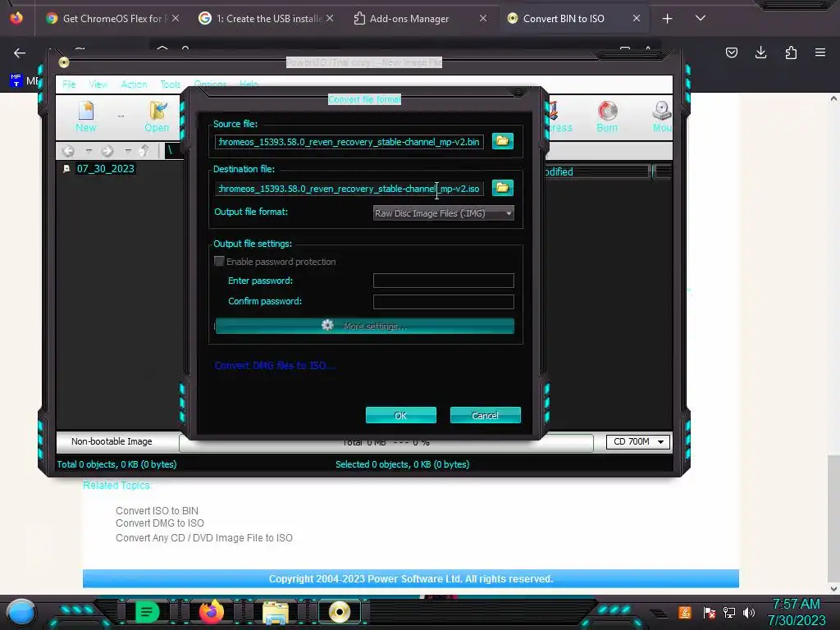Go back in PowerISO folder navigation

click(x=68, y=151)
